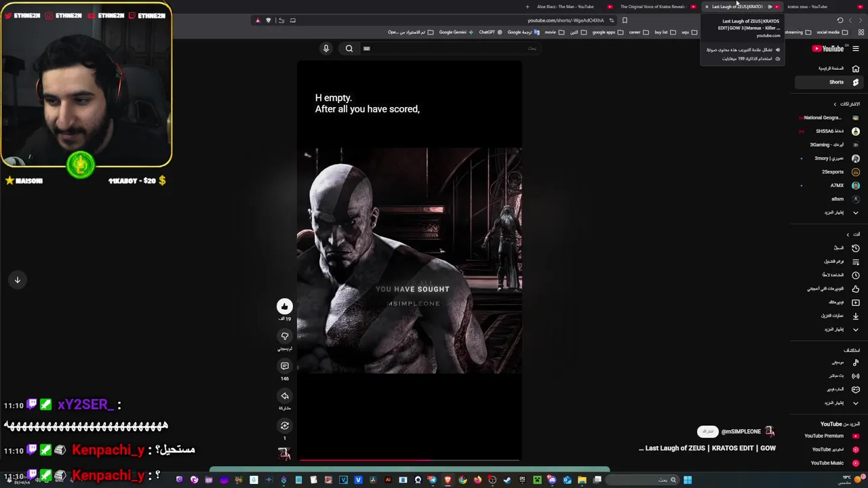Select Shorts in YouTube sidebar

(828, 82)
